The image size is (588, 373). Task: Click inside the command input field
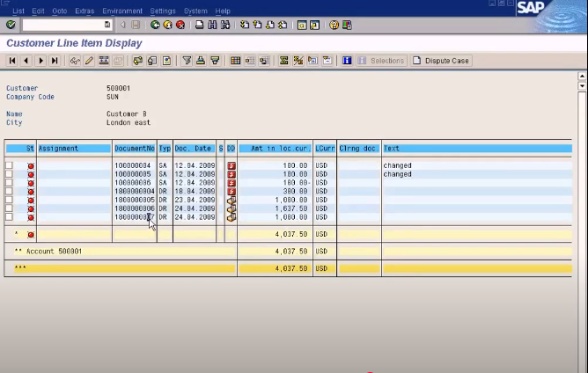pos(63,25)
